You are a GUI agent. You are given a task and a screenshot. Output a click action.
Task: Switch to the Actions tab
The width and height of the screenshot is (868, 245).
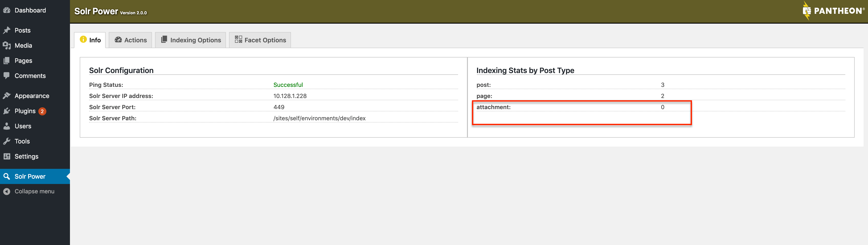coord(130,40)
